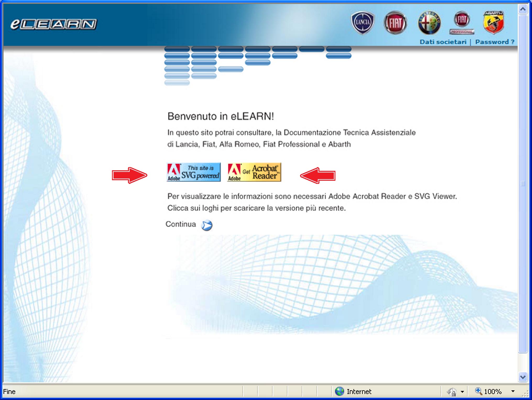
Task: Click the Internet zone globe icon
Action: pyautogui.click(x=339, y=391)
